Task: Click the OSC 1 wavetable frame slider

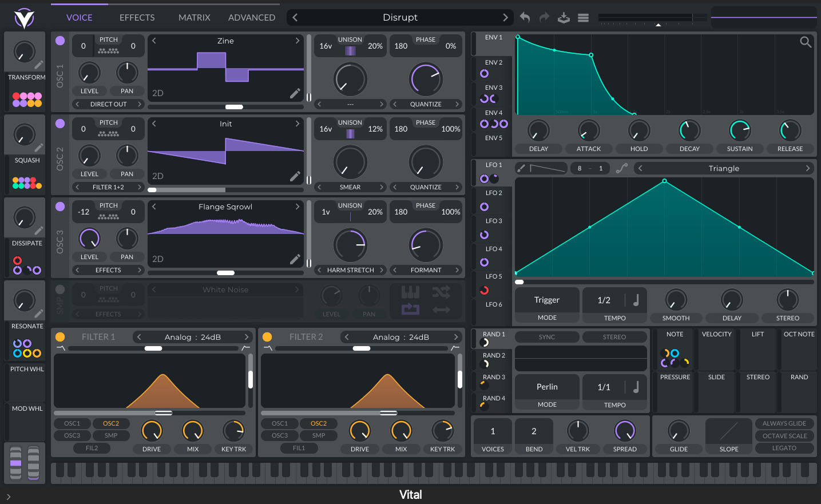Action: point(225,107)
